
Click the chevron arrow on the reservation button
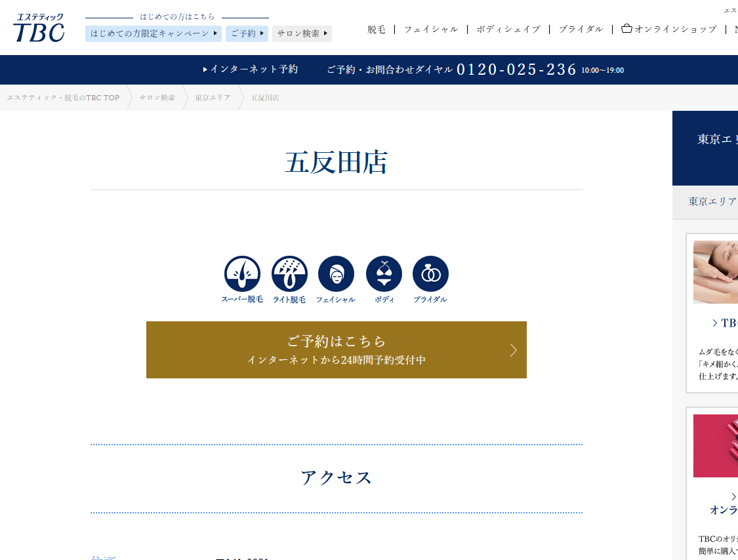pos(514,350)
